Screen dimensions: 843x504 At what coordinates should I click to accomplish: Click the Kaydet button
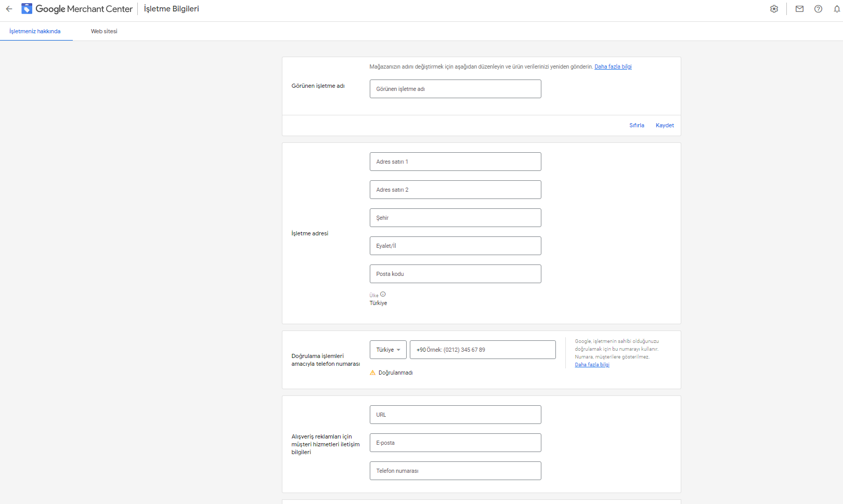pos(665,125)
